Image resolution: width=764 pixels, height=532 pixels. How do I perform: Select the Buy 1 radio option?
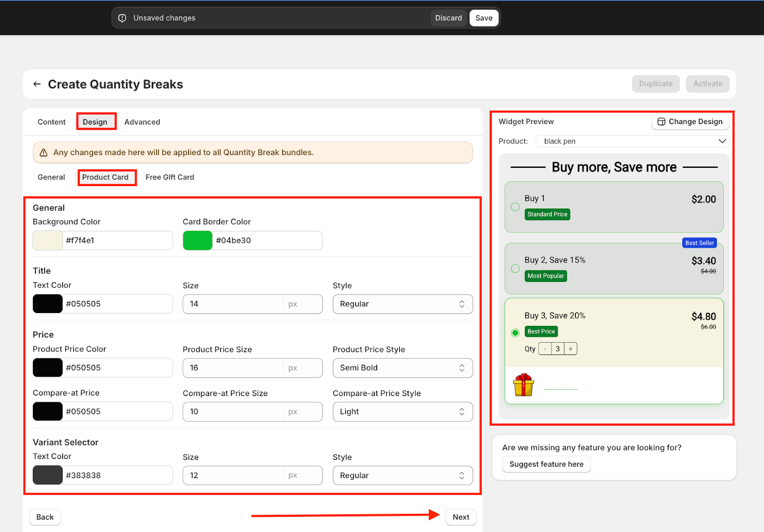pyautogui.click(x=515, y=207)
